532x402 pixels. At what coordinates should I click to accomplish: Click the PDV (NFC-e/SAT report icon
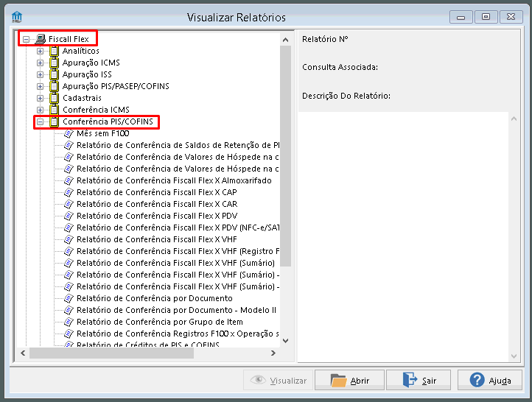click(x=69, y=228)
